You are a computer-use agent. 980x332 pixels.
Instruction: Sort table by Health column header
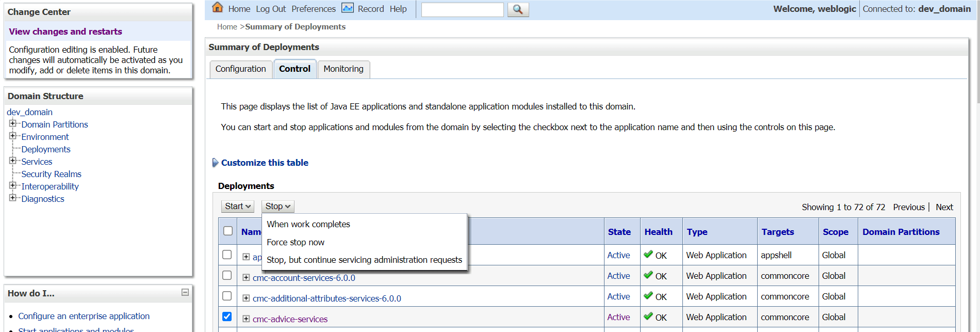pyautogui.click(x=658, y=232)
